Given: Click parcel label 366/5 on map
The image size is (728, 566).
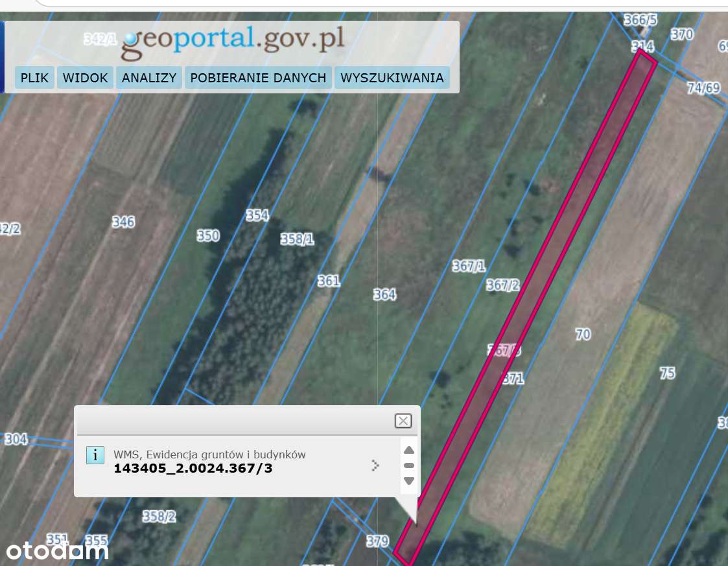Looking at the screenshot, I should click(640, 20).
